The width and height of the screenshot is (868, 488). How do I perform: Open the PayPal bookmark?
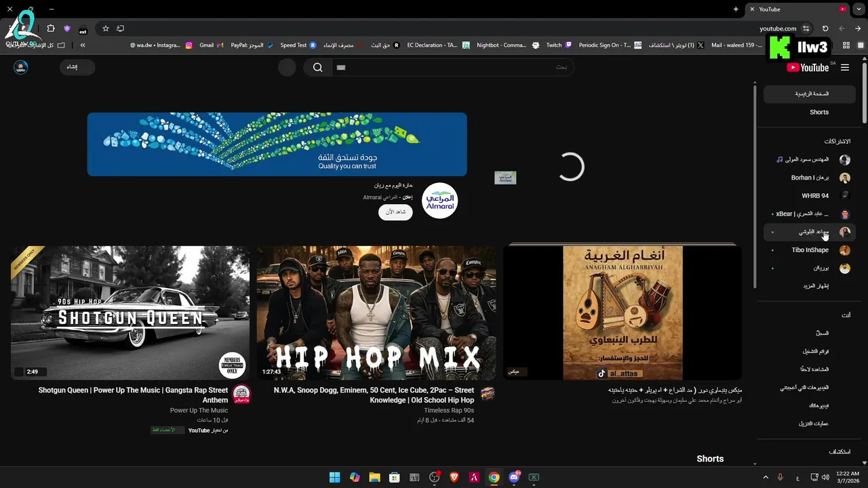(x=252, y=45)
